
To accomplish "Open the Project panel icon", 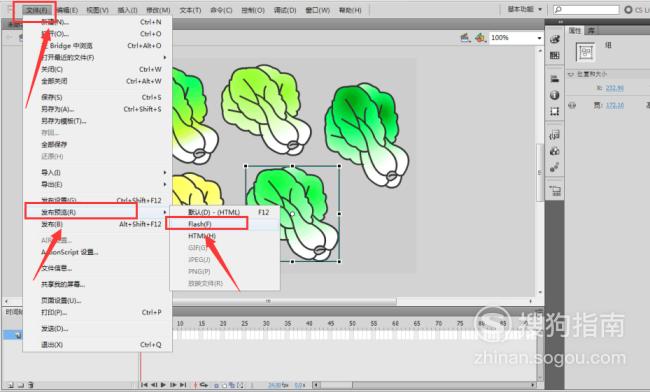I will click(x=555, y=191).
